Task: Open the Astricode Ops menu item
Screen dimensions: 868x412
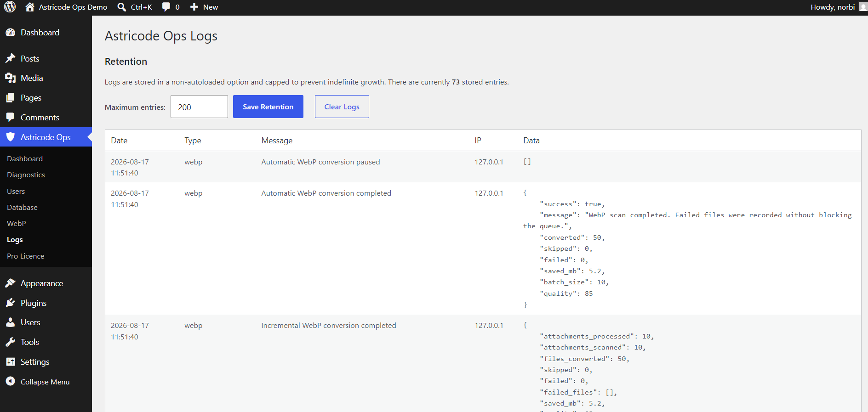Action: [46, 137]
